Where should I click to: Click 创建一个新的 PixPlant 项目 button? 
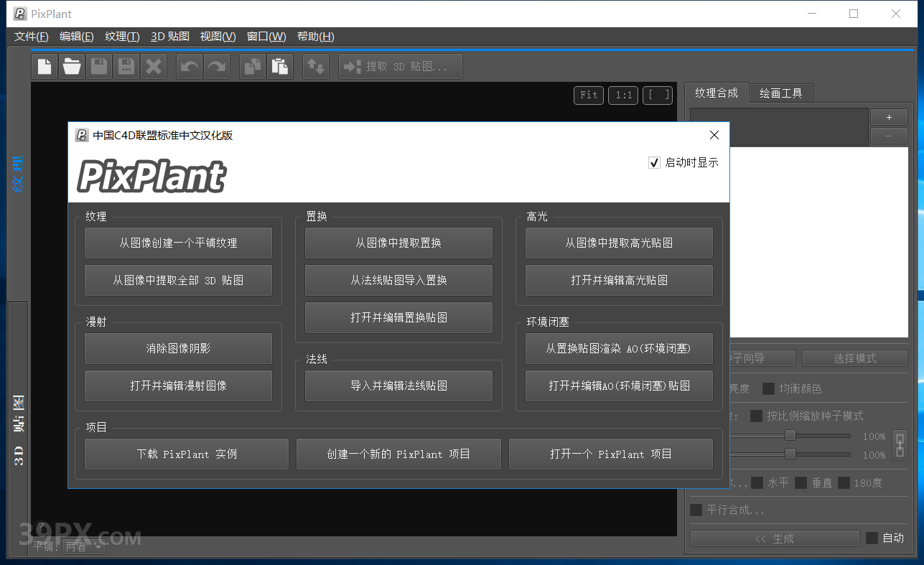coord(398,454)
